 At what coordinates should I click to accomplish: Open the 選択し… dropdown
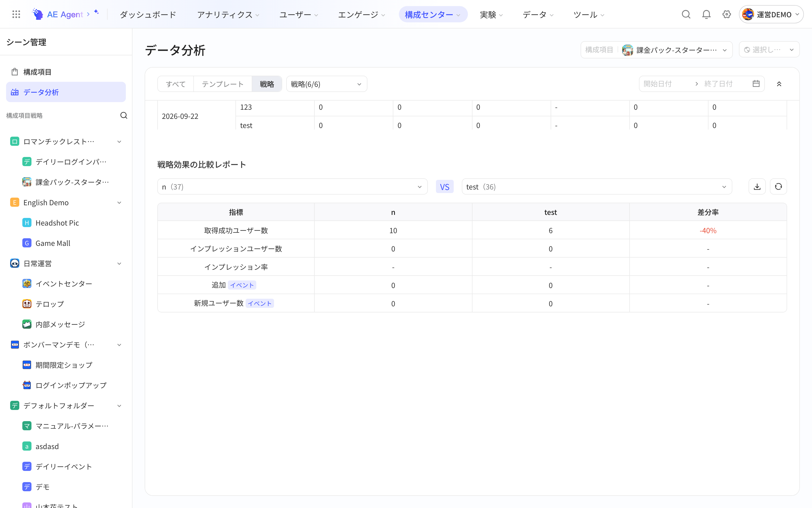pos(769,50)
